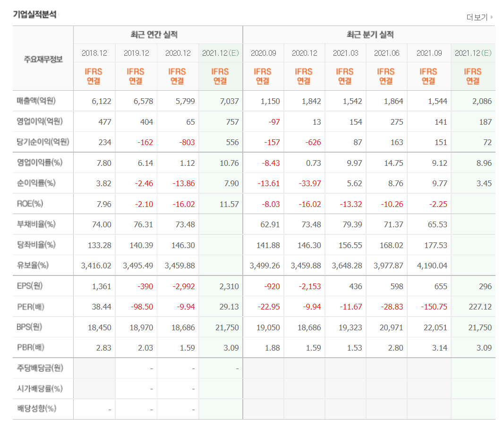Click the 7,037 estimated revenue value
Viewport: 504px width, 421px height.
[229, 101]
